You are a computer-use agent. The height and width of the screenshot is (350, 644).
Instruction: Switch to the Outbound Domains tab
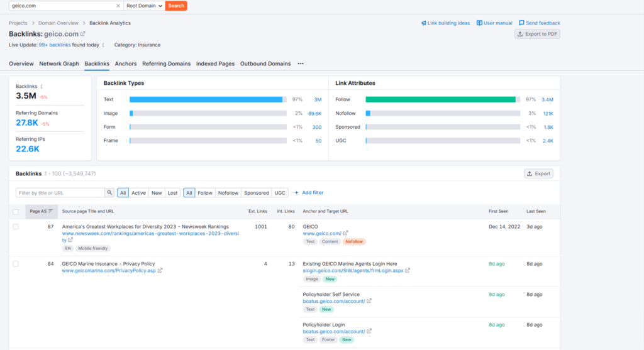coord(265,63)
